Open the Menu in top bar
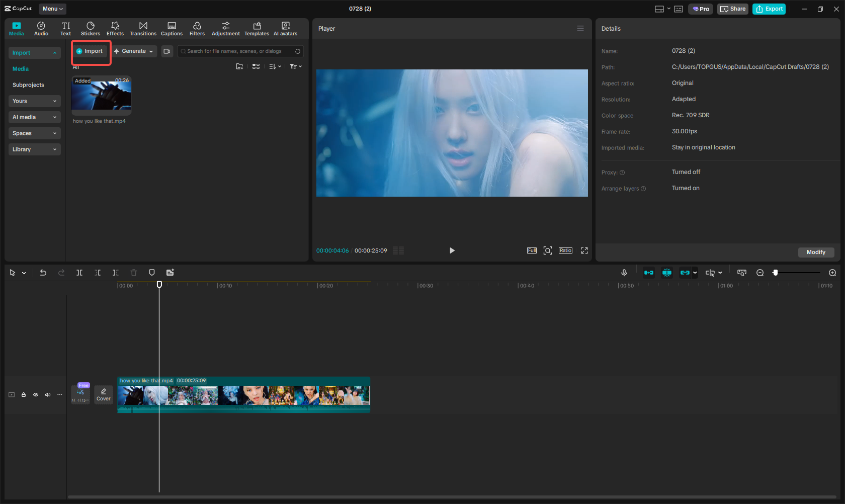 (52, 9)
